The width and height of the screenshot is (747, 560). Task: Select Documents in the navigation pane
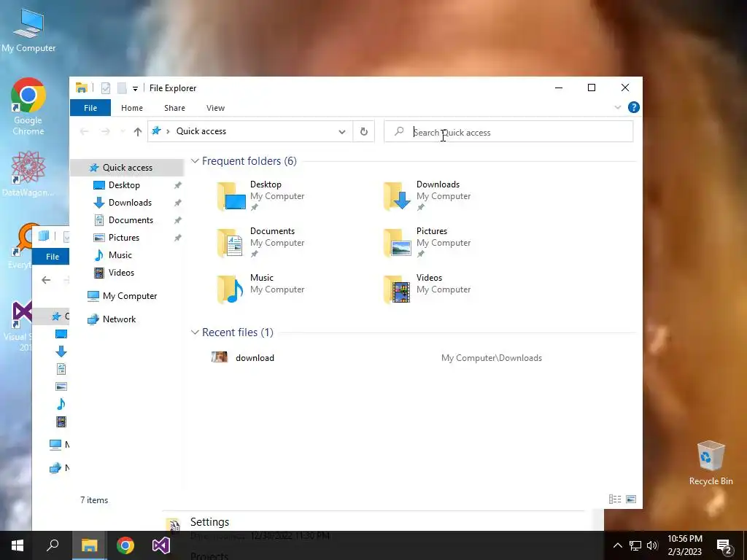click(131, 220)
